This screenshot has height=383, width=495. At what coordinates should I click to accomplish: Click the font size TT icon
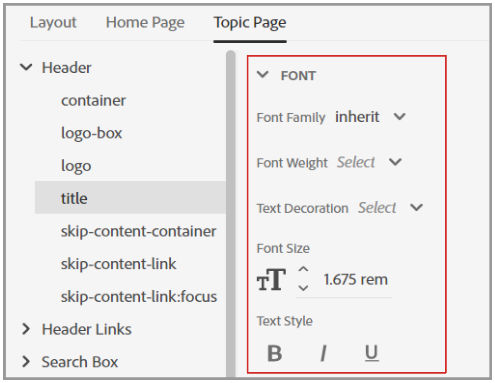point(271,279)
